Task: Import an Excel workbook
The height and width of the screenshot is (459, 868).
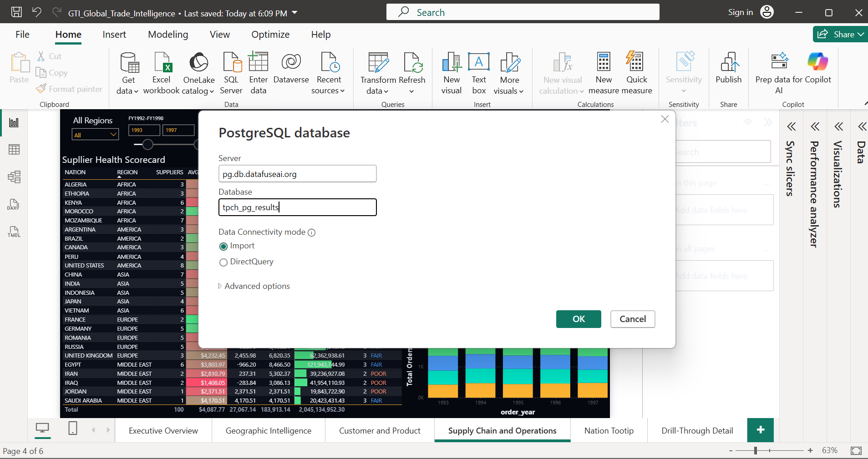Action: (x=162, y=73)
